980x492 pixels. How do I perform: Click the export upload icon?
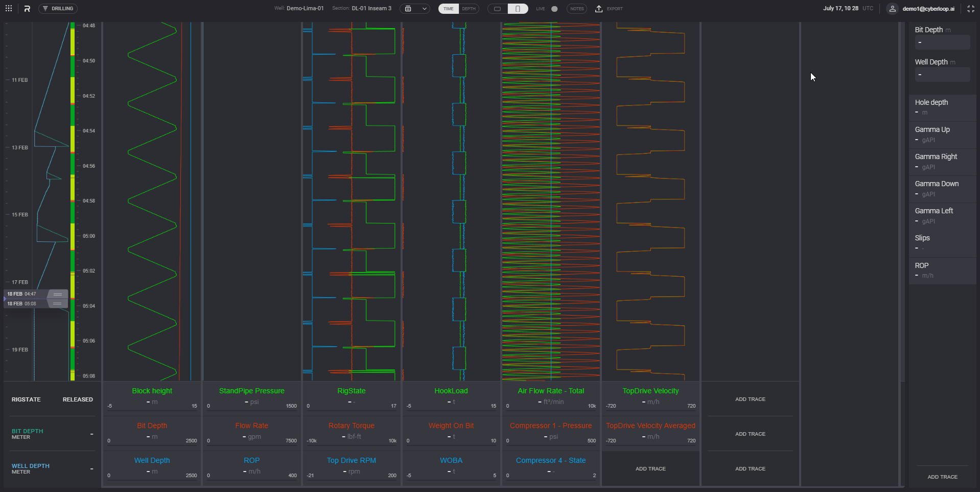pos(599,9)
